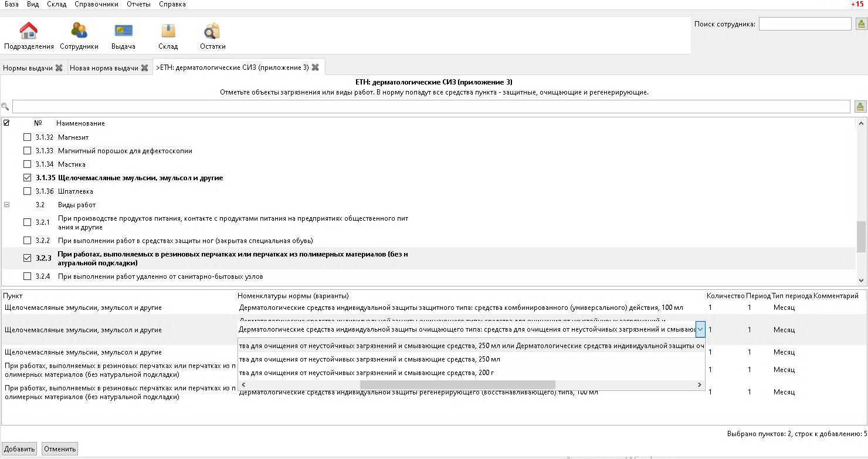Collapse the 3.2 Виды работ group

[x=6, y=205]
